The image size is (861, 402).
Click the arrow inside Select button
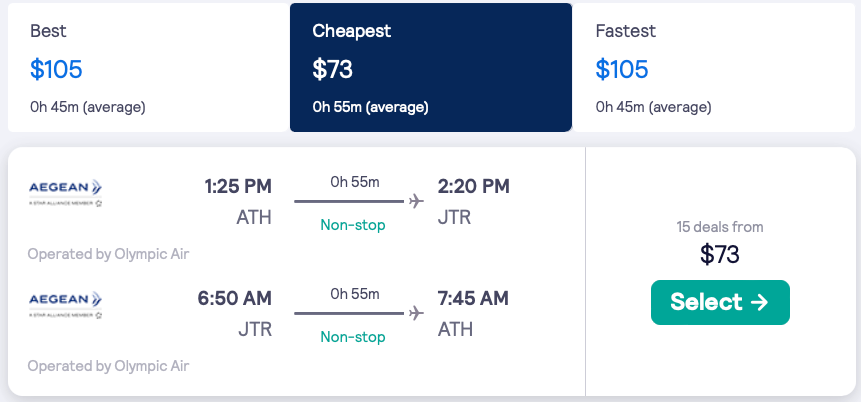click(x=760, y=302)
